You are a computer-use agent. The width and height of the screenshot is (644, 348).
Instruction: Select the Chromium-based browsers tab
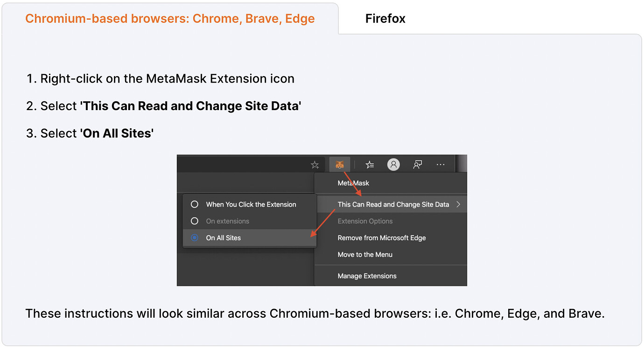[x=170, y=19]
